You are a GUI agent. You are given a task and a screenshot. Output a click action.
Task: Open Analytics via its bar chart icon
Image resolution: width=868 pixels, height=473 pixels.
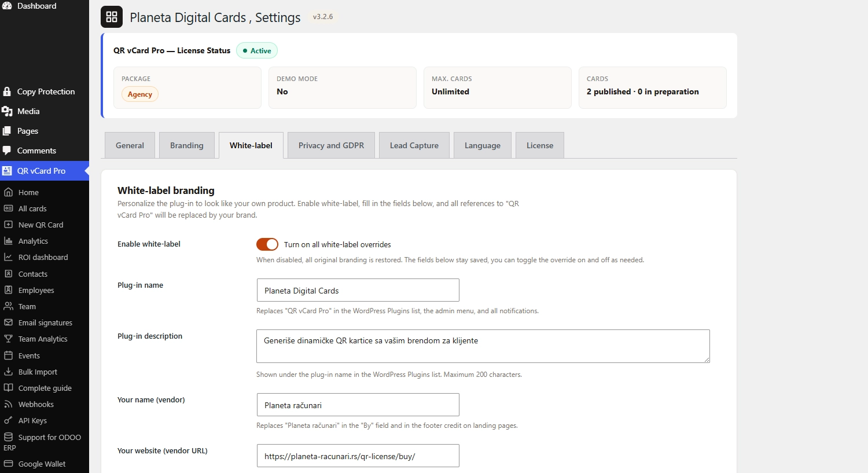click(9, 241)
